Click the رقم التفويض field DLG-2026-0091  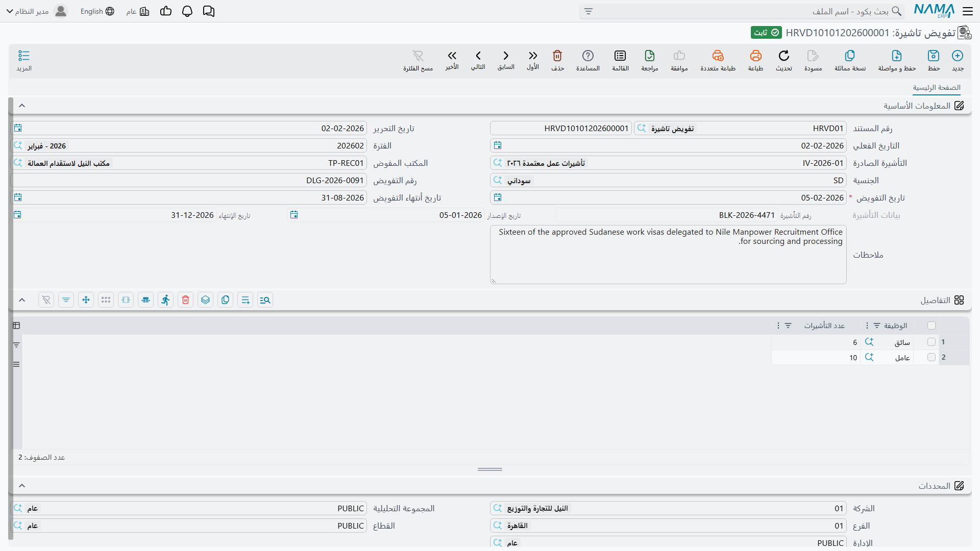tap(189, 180)
